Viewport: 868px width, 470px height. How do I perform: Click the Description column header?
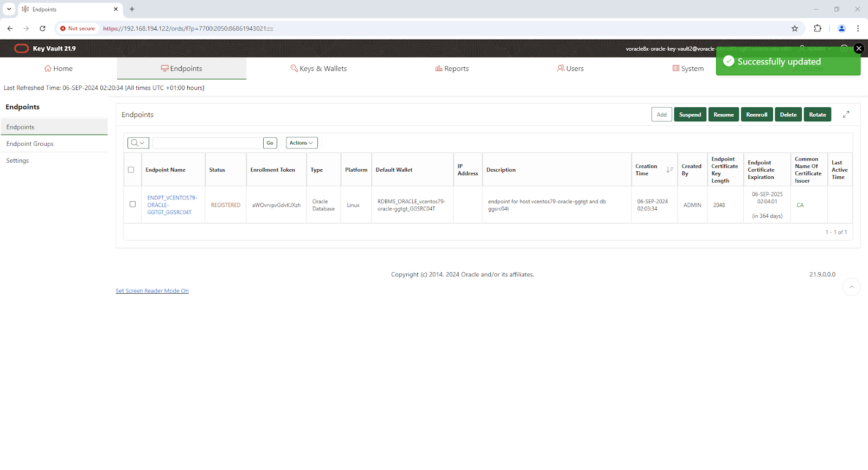pyautogui.click(x=501, y=170)
